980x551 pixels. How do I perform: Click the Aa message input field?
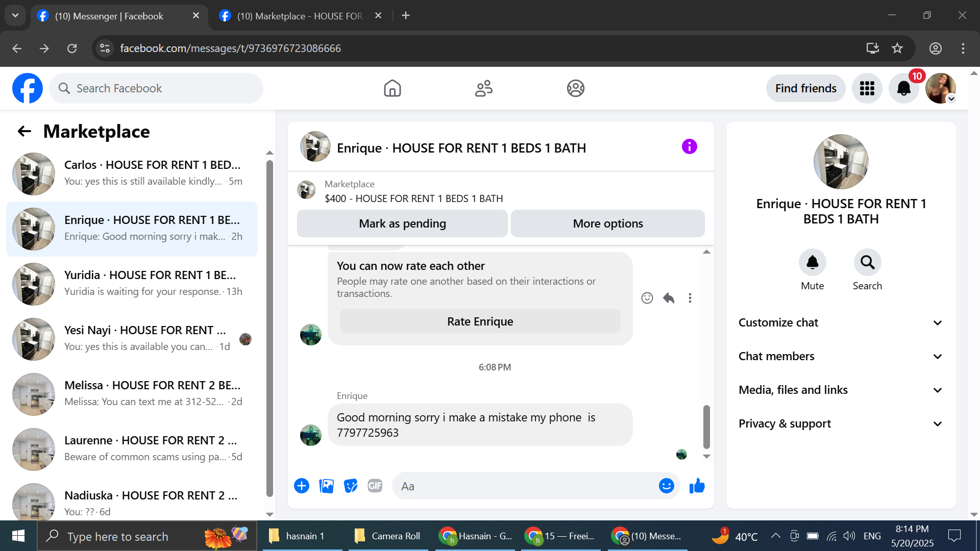click(x=526, y=486)
